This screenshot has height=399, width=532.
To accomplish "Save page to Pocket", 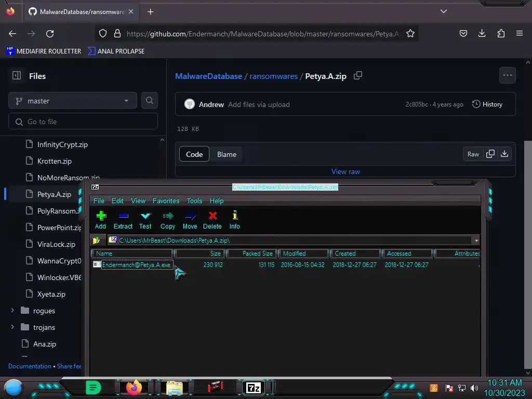I will (463, 33).
